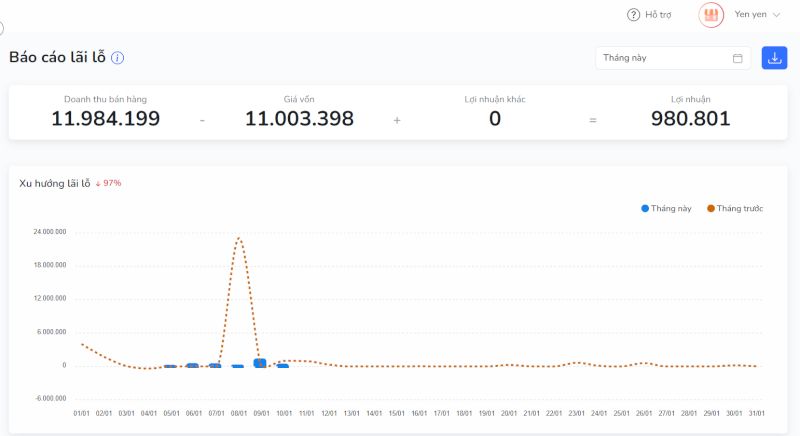This screenshot has height=436, width=800.
Task: Click the sidebar toggle circle at left edge
Action: pyautogui.click(x=1, y=28)
